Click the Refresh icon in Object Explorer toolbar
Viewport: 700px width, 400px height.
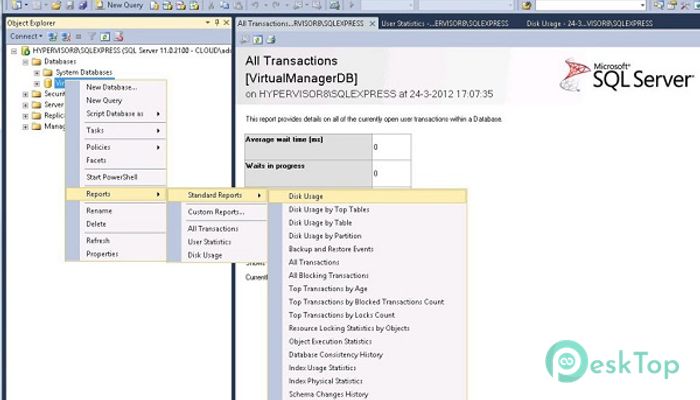tap(105, 37)
